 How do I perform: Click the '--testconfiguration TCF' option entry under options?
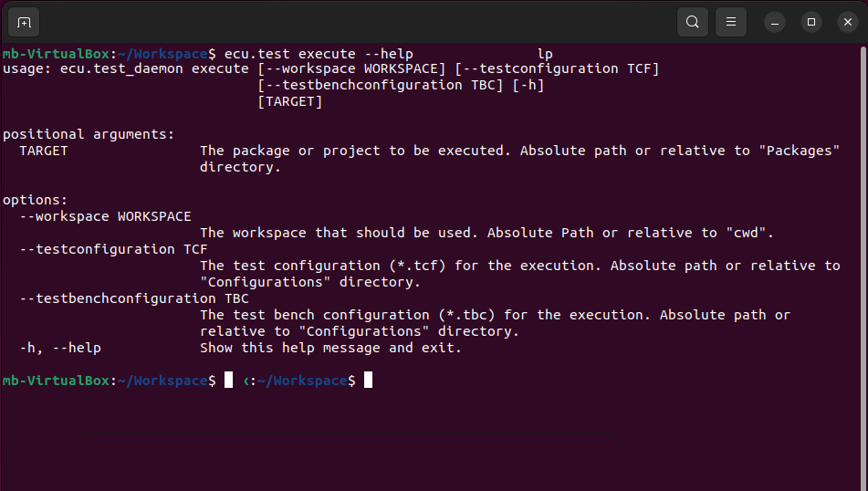point(113,249)
